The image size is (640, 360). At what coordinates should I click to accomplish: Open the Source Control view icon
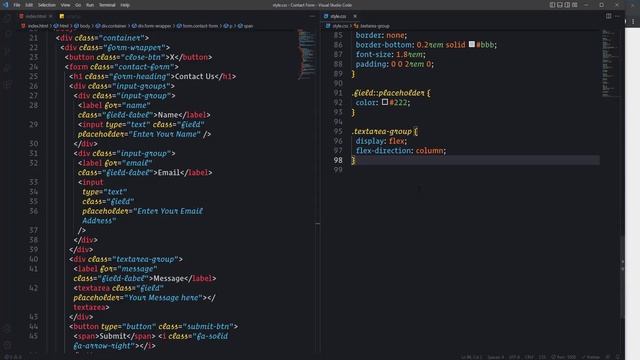tap(7, 51)
